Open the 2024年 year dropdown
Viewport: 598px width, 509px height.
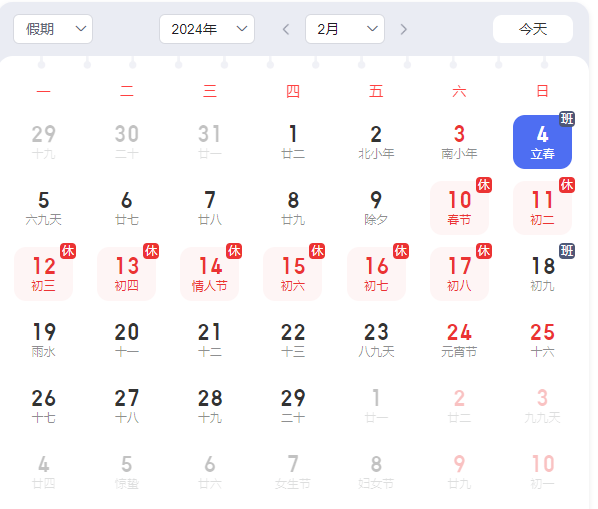click(207, 29)
